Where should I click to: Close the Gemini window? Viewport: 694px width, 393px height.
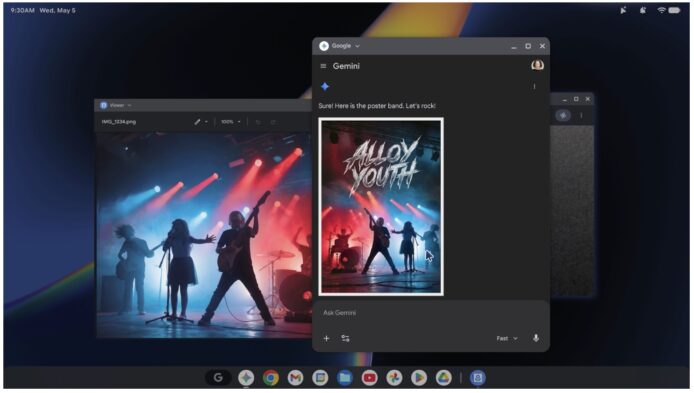pos(542,46)
